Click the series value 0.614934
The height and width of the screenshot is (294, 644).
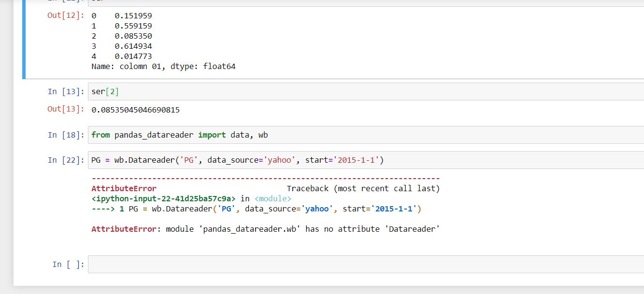pos(133,46)
